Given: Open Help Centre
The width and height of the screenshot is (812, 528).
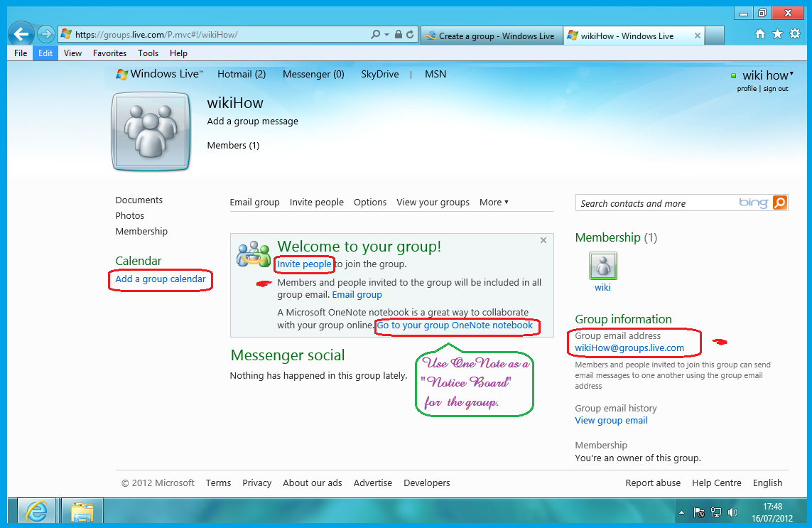Looking at the screenshot, I should [717, 483].
